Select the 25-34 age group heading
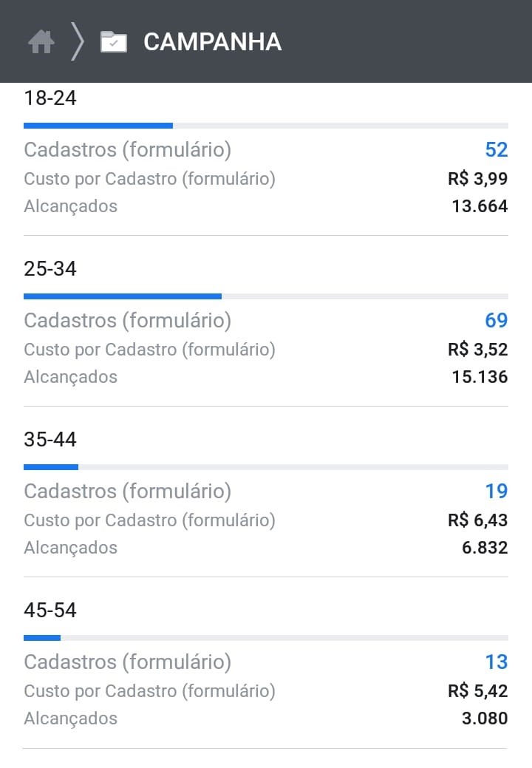Viewport: 532px width, 768px height. click(x=50, y=268)
